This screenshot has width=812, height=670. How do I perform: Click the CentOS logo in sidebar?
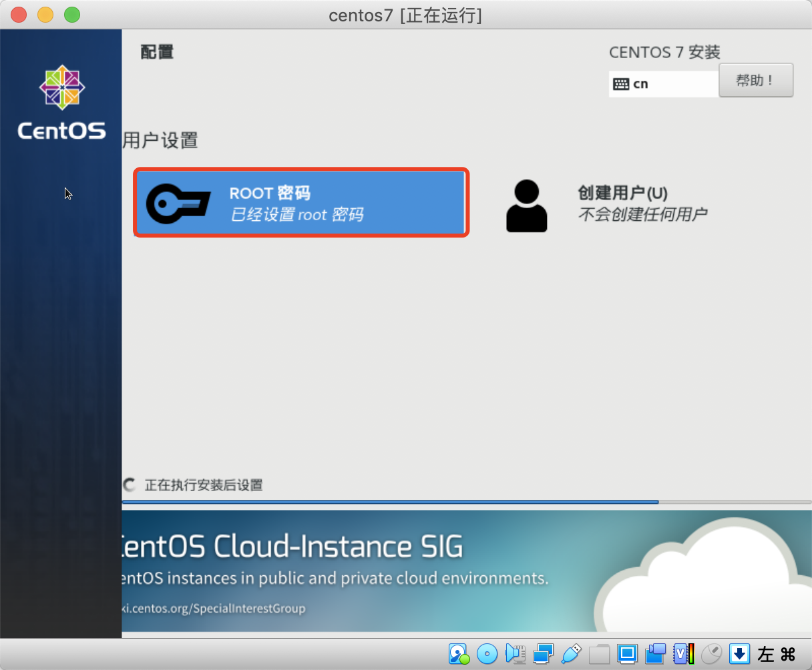tap(61, 103)
